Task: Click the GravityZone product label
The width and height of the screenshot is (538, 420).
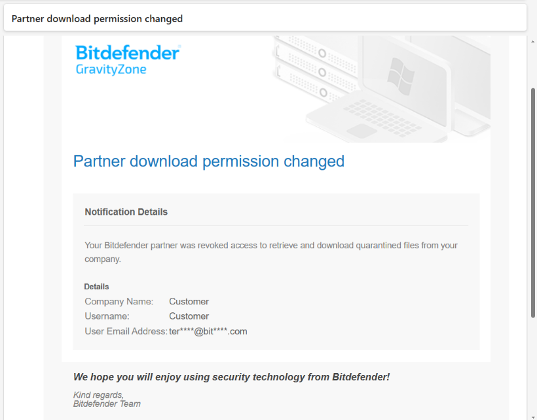Action: pyautogui.click(x=111, y=70)
